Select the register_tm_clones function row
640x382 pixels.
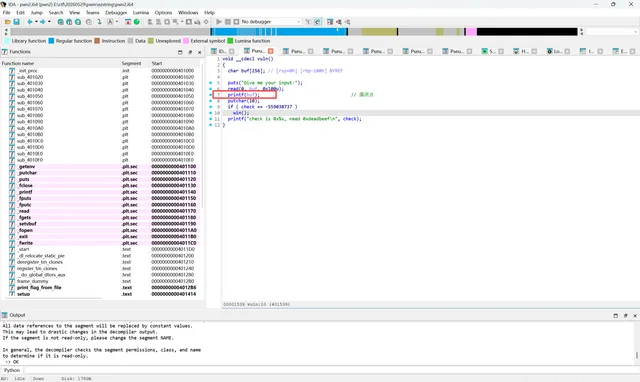click(101, 269)
